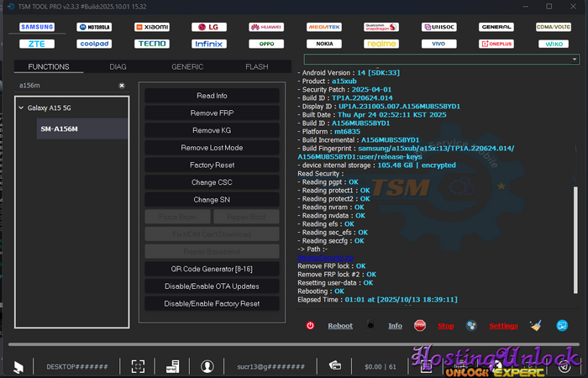Open the FLASH tab

click(x=256, y=66)
